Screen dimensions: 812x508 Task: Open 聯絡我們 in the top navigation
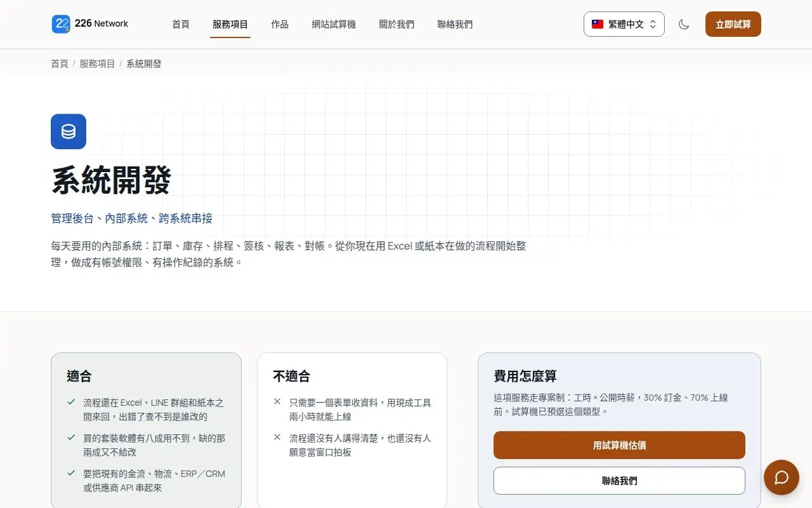click(x=455, y=24)
